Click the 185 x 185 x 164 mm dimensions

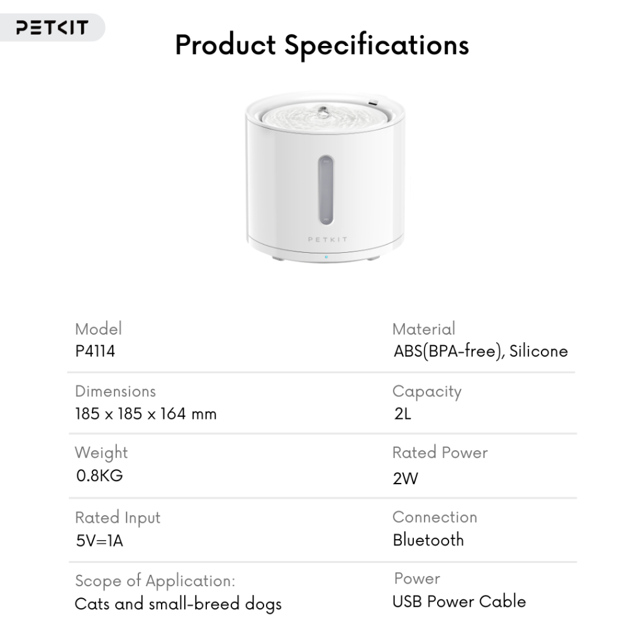[x=146, y=414]
